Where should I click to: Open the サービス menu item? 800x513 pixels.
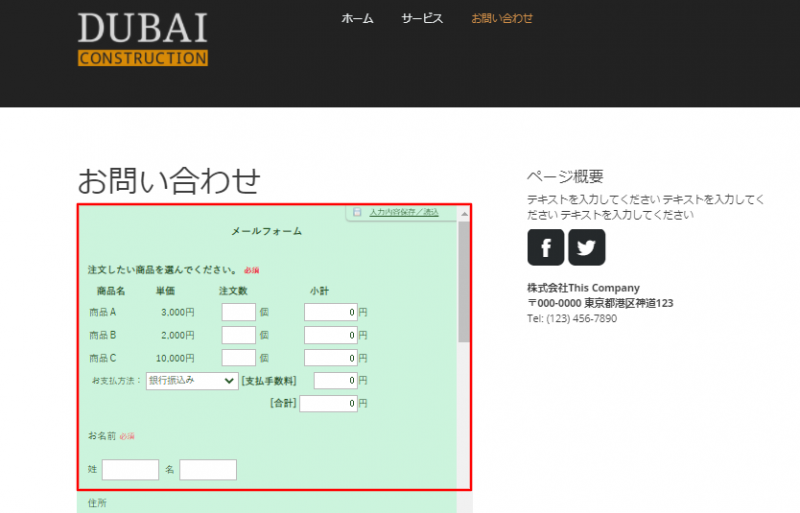(x=422, y=18)
